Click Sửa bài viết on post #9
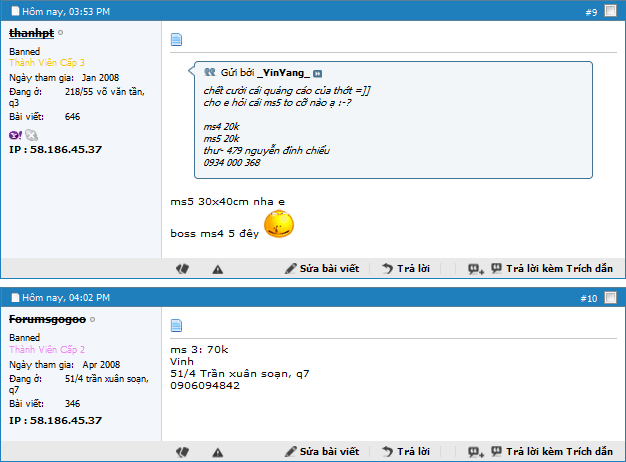This screenshot has height=462, width=626. 322,269
